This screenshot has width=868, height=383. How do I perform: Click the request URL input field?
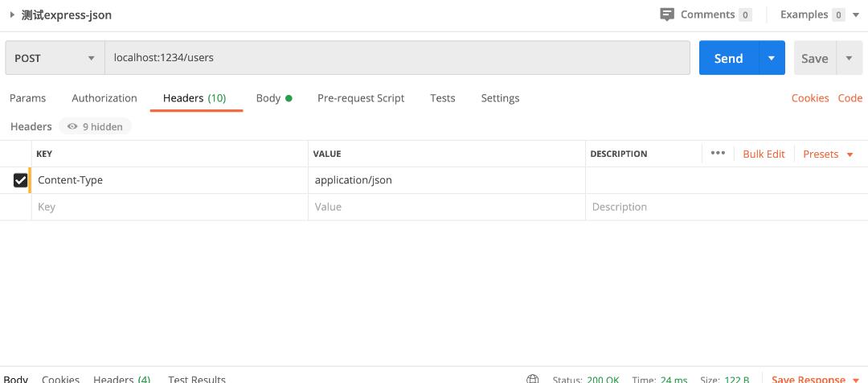pos(397,58)
